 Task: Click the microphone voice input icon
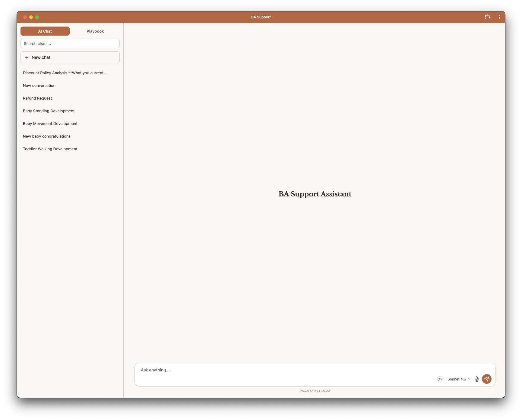[x=476, y=379]
